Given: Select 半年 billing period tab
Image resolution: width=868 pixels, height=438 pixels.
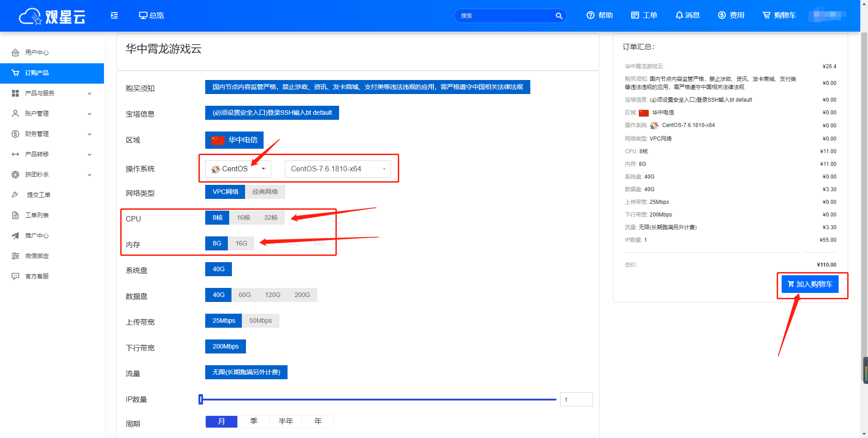Looking at the screenshot, I should (x=286, y=421).
